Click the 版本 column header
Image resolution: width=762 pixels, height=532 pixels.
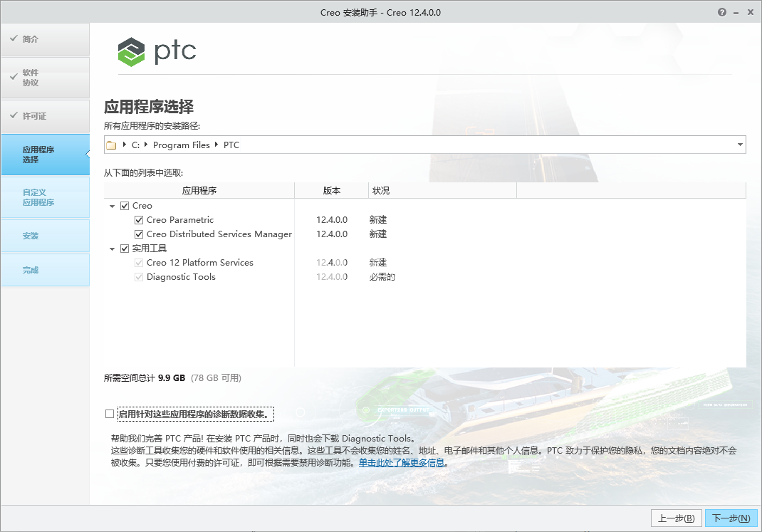point(331,190)
